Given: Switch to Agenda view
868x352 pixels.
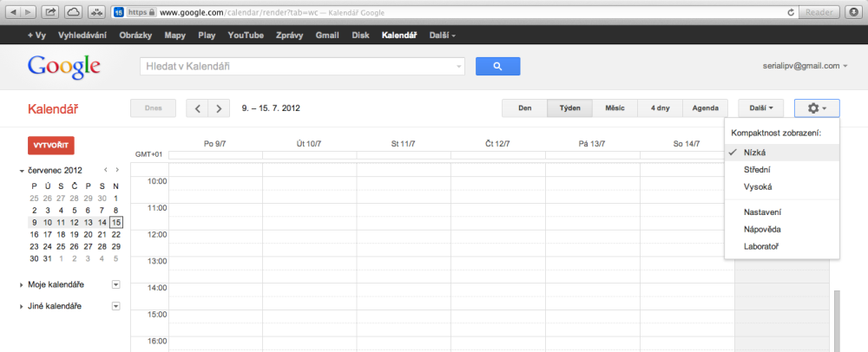Looking at the screenshot, I should (705, 108).
